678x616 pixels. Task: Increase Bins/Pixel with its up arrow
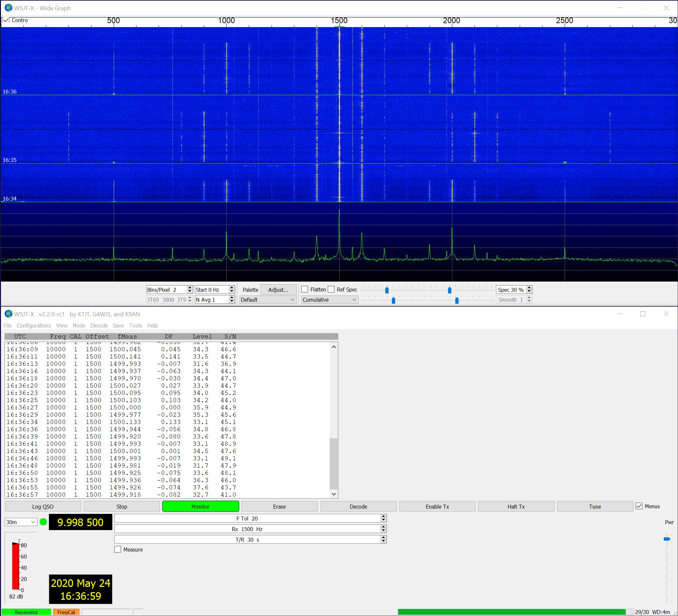coord(190,287)
